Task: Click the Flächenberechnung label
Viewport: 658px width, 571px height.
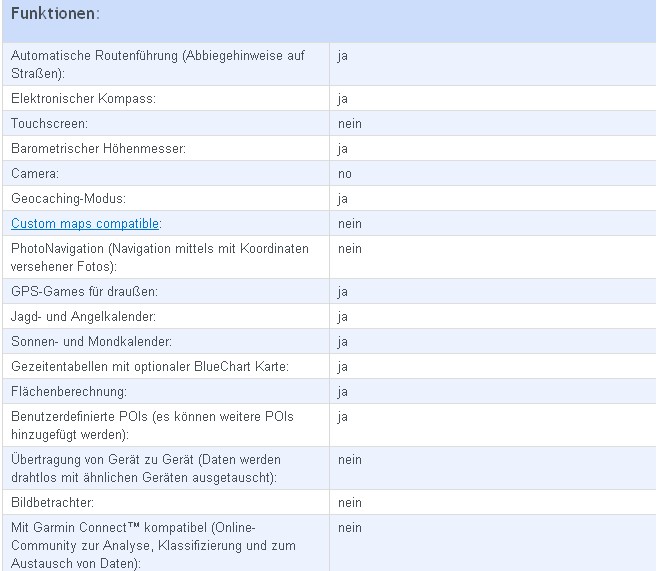Action: pyautogui.click(x=69, y=392)
